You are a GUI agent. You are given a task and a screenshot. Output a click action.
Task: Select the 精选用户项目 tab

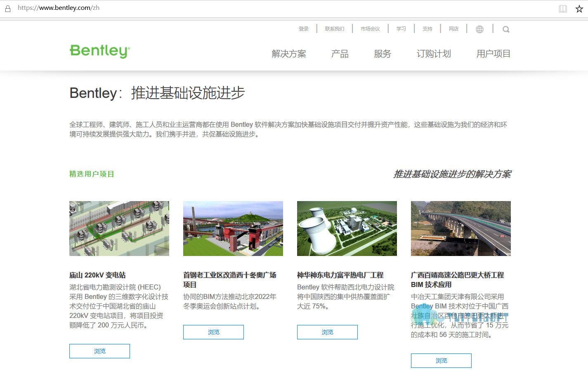coord(92,174)
